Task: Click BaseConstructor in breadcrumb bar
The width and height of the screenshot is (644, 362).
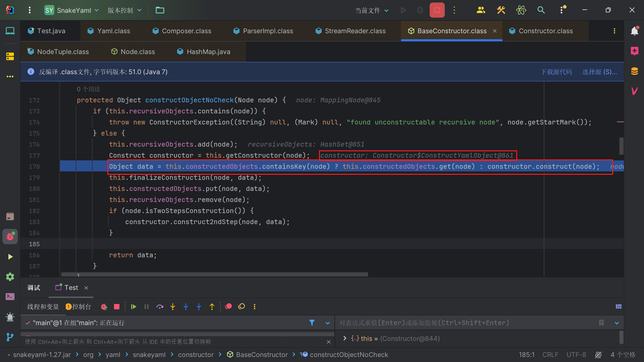Action: pos(257,355)
